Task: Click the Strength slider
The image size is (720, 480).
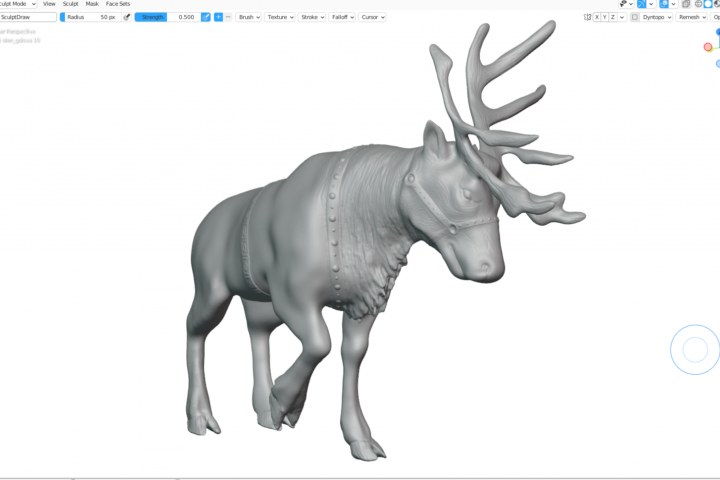Action: point(168,17)
